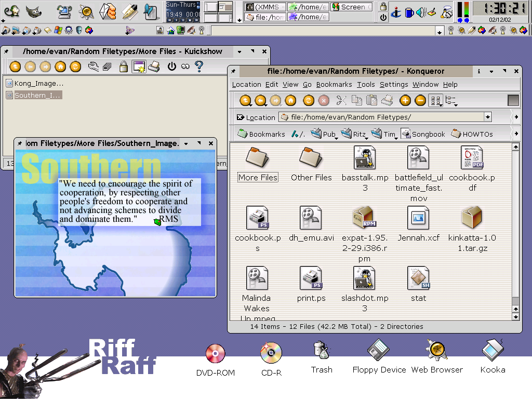Open the Location menu in Konqueror
The width and height of the screenshot is (532, 399).
[247, 84]
